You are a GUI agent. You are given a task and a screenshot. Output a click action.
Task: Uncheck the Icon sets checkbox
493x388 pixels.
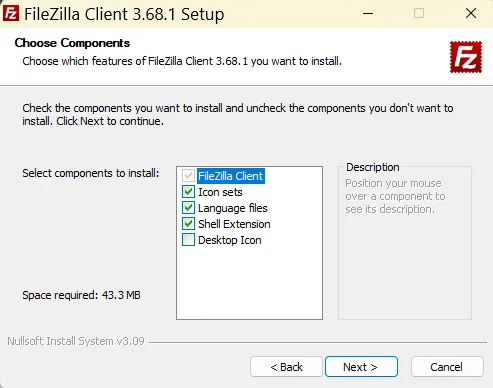(x=188, y=192)
